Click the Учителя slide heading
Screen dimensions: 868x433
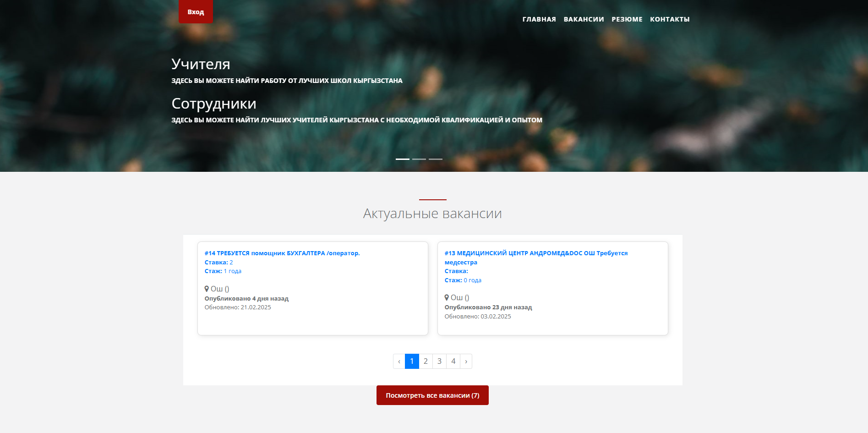(x=201, y=64)
